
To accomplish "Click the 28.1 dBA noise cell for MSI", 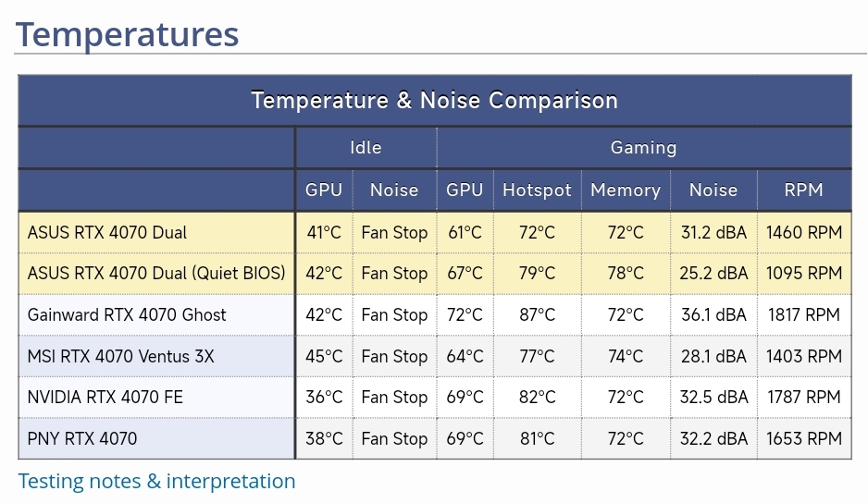I will [x=713, y=356].
